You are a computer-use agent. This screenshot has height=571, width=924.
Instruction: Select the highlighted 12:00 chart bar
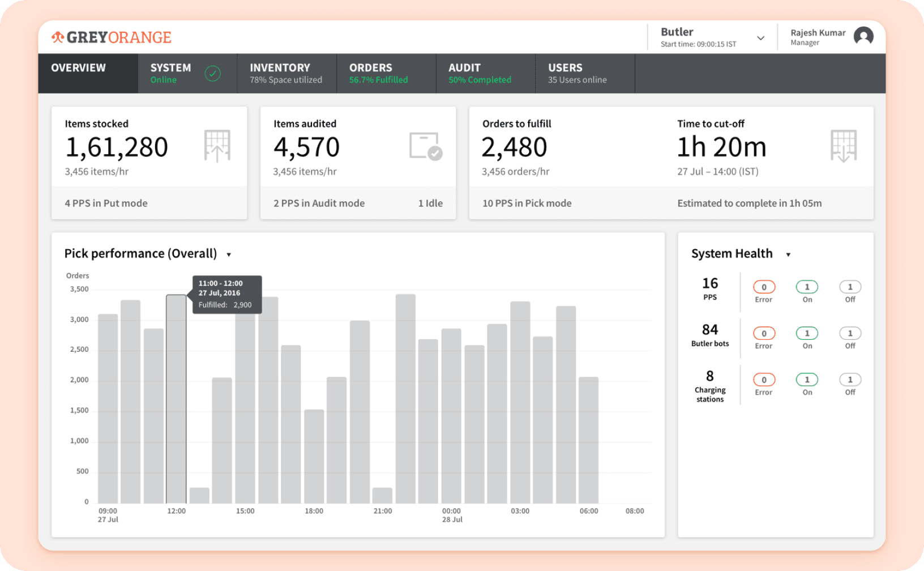click(x=176, y=397)
